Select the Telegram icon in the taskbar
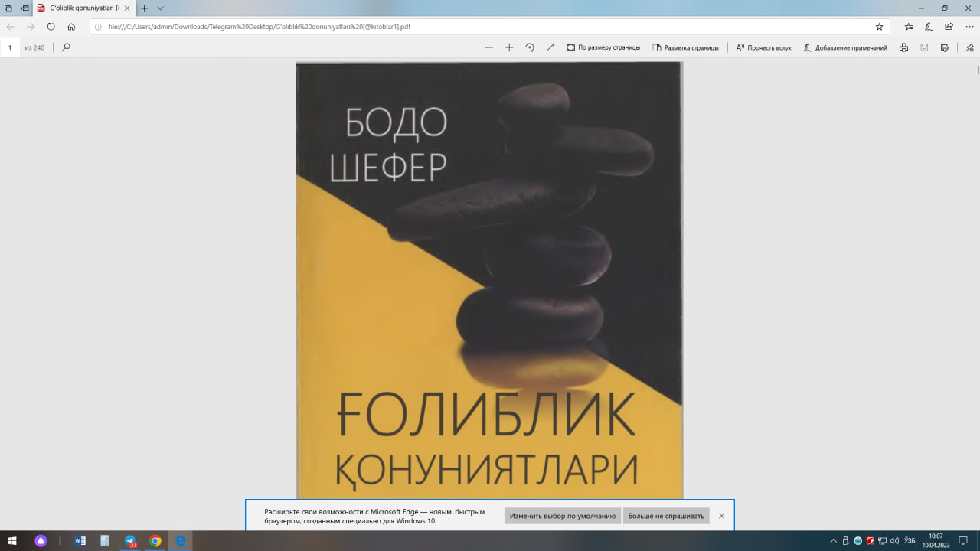The image size is (980, 551). [x=129, y=542]
